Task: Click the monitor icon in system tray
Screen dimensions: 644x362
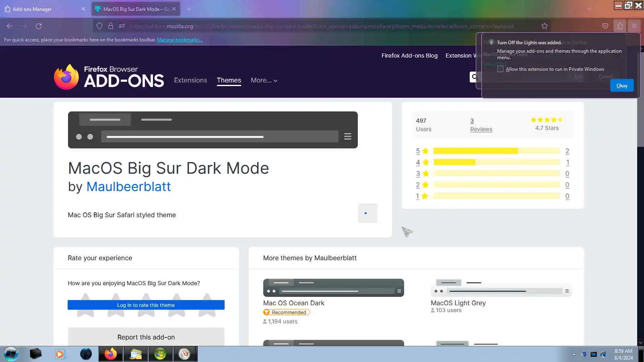Action: click(594, 354)
